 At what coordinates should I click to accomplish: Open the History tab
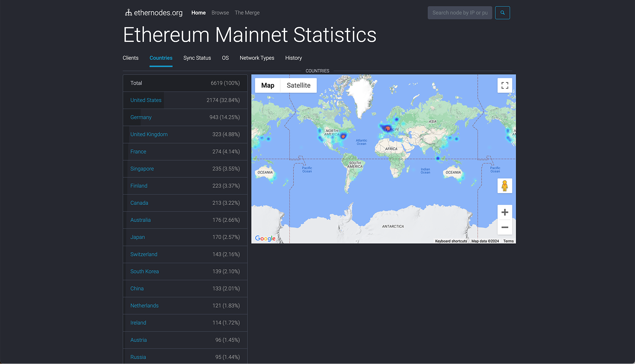pyautogui.click(x=294, y=58)
